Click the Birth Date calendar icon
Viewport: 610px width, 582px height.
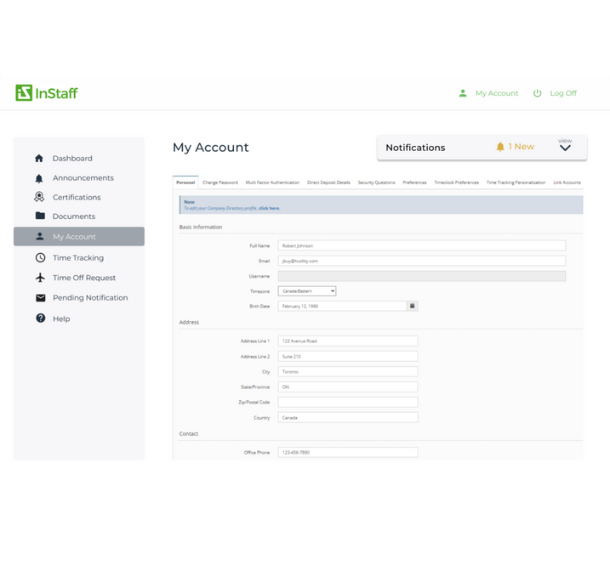(x=412, y=306)
